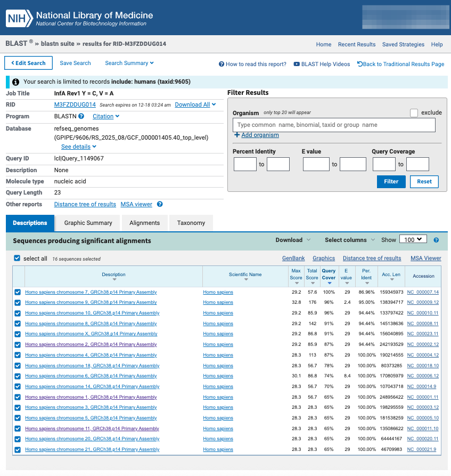Image resolution: width=451 pixels, height=476 pixels.
Task: Toggle the select all checkbox
Action: (17, 258)
